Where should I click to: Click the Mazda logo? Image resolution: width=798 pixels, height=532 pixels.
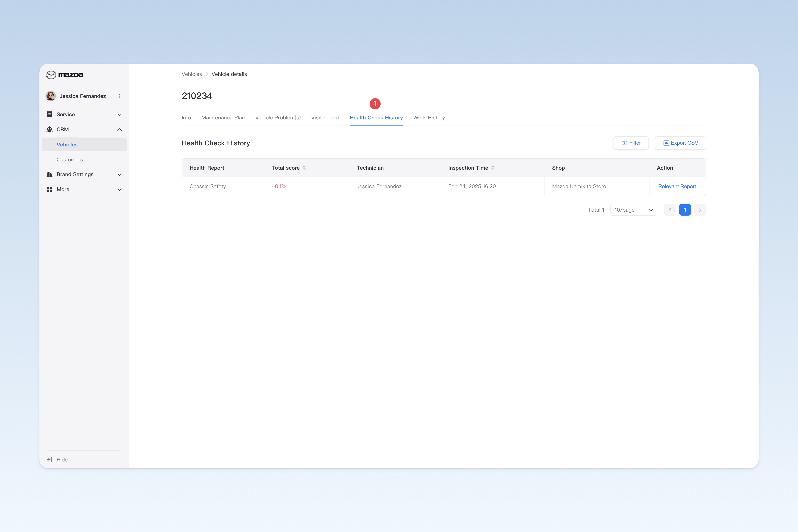click(x=64, y=75)
